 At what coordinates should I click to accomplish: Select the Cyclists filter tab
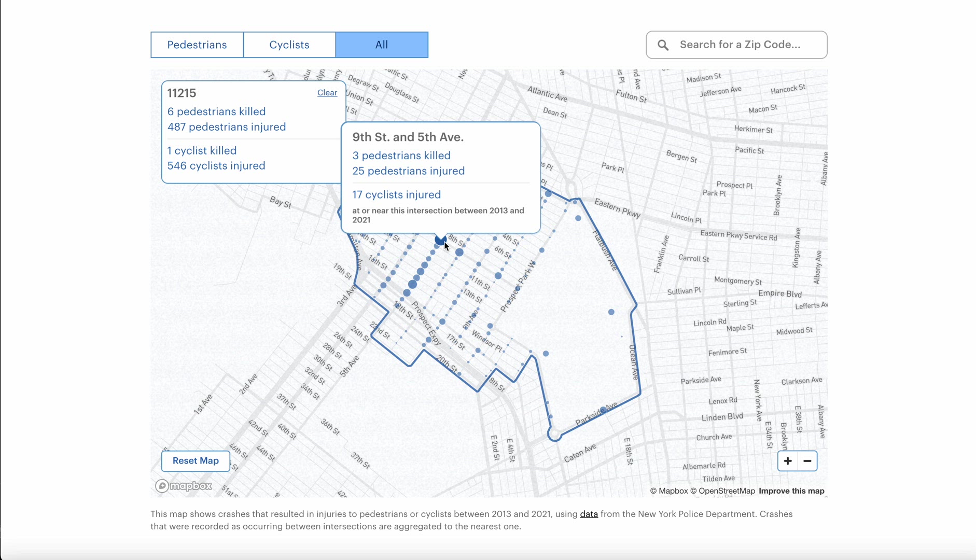(x=289, y=45)
